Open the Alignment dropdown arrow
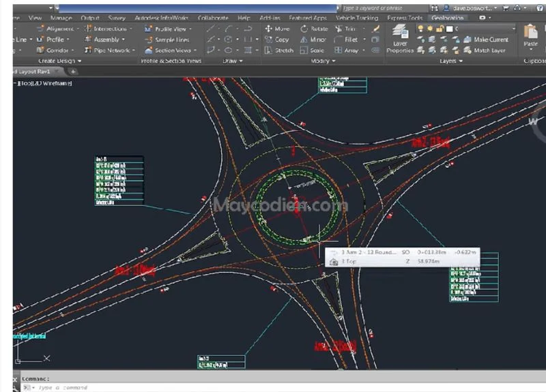This screenshot has height=392, width=546. [x=78, y=29]
